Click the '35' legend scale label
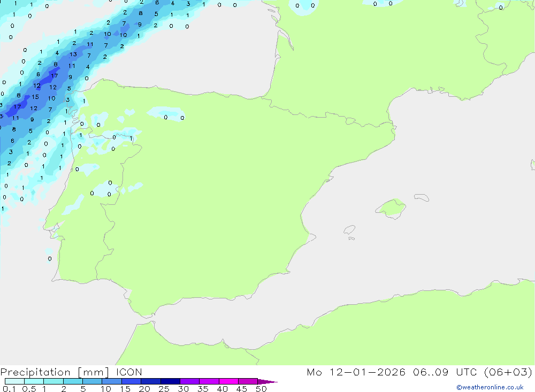The height and width of the screenshot is (392, 535). (x=203, y=389)
